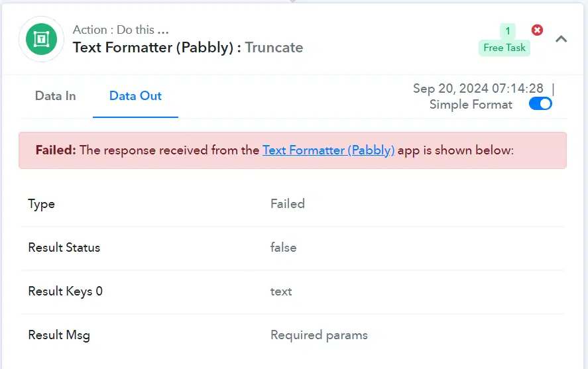Click the Result Keys 0 field label
Screen dimensions: 588x369
(65, 291)
